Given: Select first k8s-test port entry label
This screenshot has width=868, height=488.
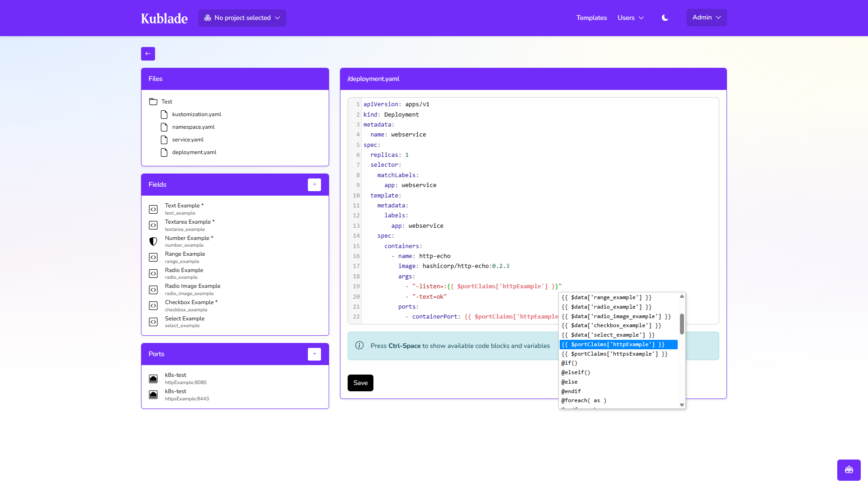Looking at the screenshot, I should 175,375.
